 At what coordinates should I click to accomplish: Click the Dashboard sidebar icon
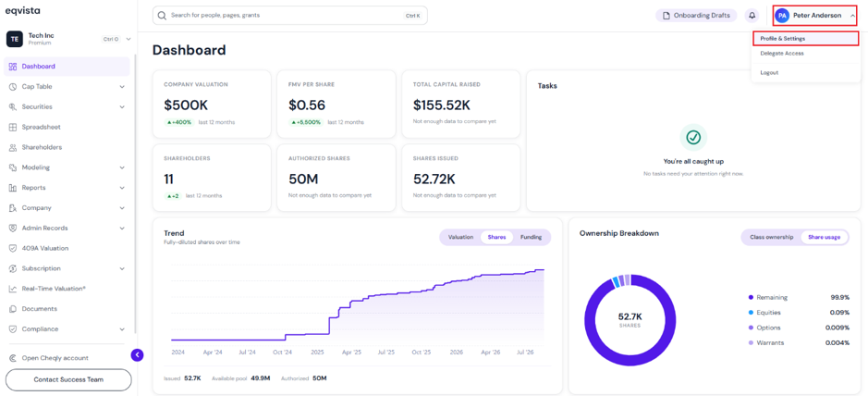point(13,67)
